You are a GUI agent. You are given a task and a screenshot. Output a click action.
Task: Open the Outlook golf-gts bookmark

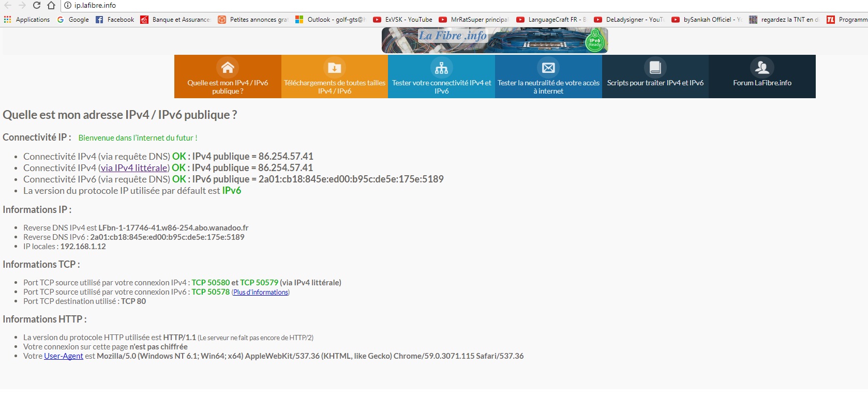point(331,20)
